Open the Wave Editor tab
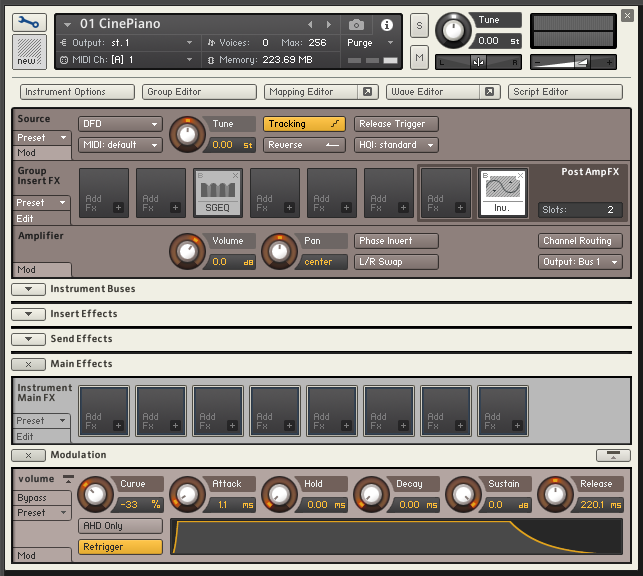Viewport: 643px width, 576px height. [x=433, y=92]
